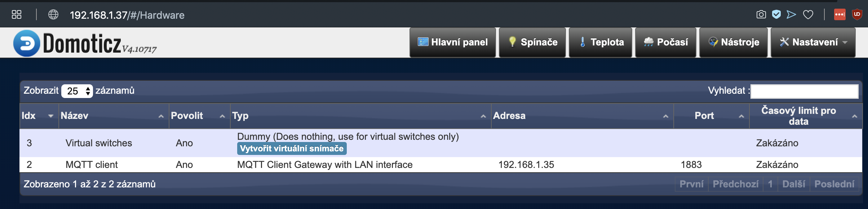Image resolution: width=868 pixels, height=209 pixels.
Task: Click the globe site info icon
Action: pyautogui.click(x=53, y=15)
